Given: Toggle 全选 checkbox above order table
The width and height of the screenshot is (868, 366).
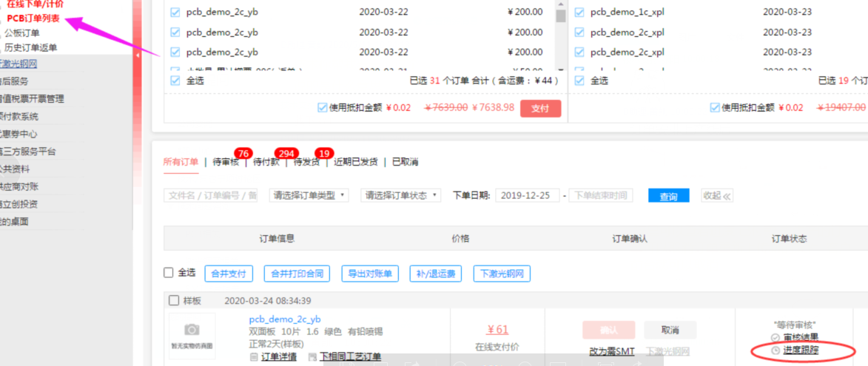Looking at the screenshot, I should point(168,273).
